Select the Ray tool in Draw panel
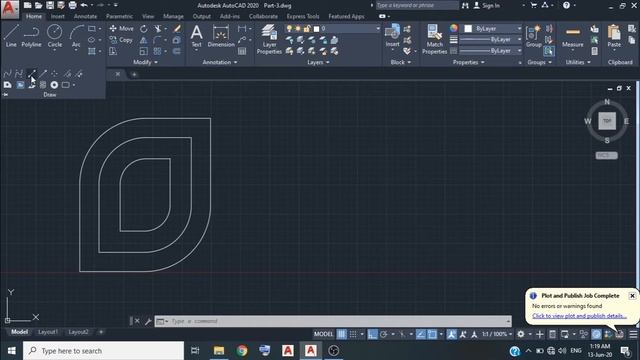The image size is (640, 360). 43,74
